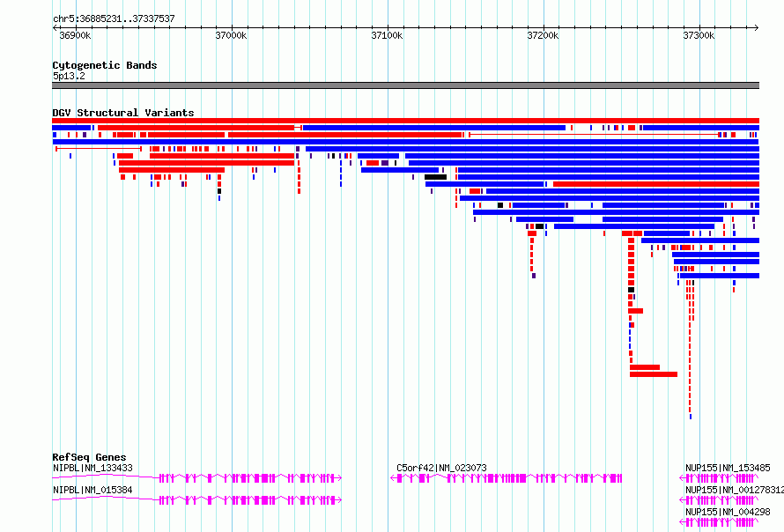Click the lowest wide red variant bar

click(654, 374)
